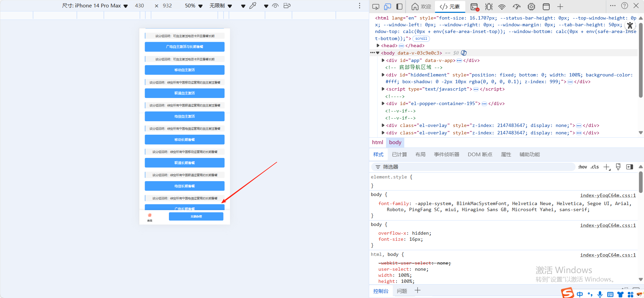
Task: Select body in the DOM breadcrumb
Action: (x=395, y=142)
